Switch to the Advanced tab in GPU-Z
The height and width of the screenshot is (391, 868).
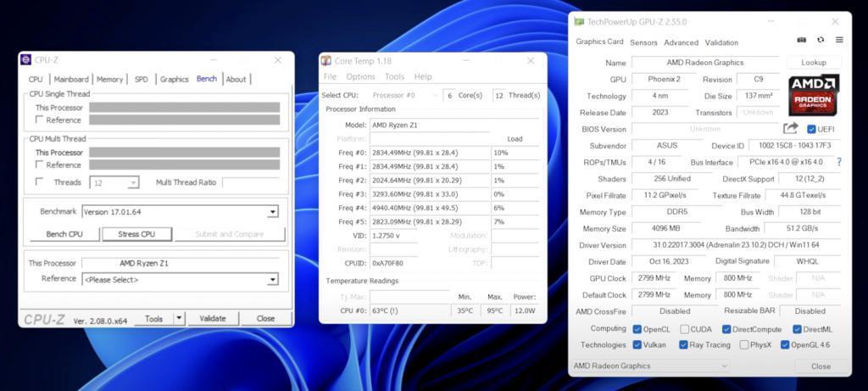[681, 42]
